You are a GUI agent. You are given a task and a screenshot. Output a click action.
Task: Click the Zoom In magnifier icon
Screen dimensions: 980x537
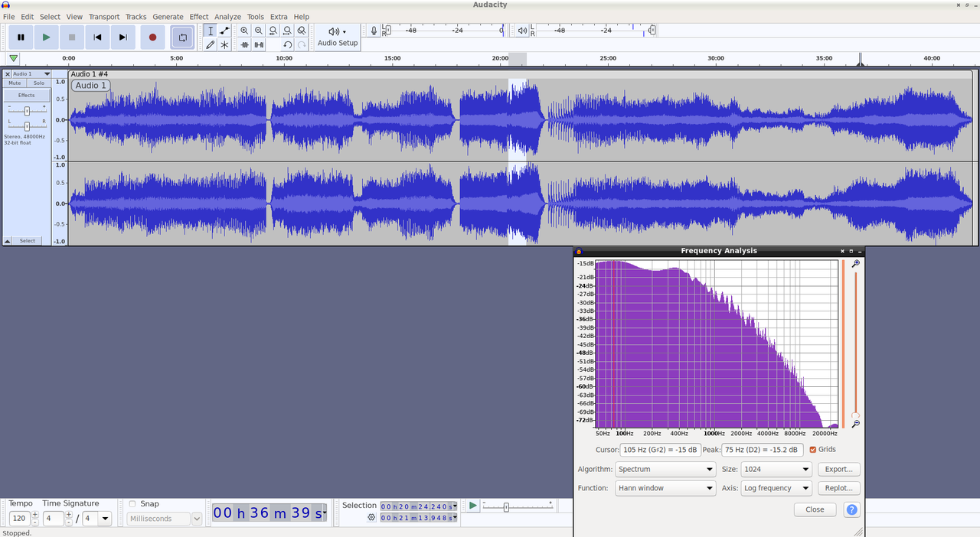[244, 31]
